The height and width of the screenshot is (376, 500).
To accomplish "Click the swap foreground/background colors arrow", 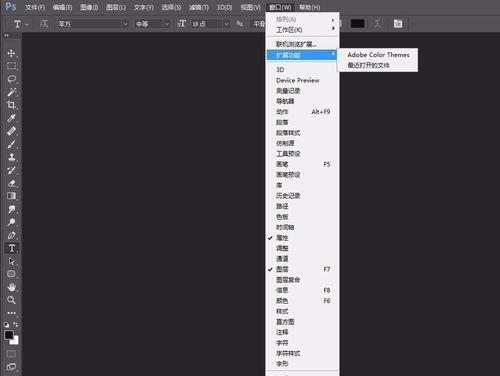I will tap(16, 324).
